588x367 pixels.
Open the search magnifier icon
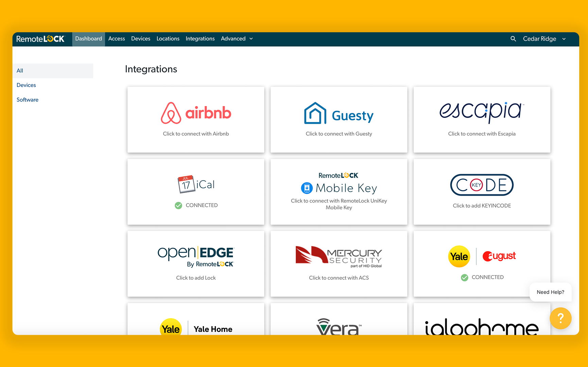click(513, 39)
